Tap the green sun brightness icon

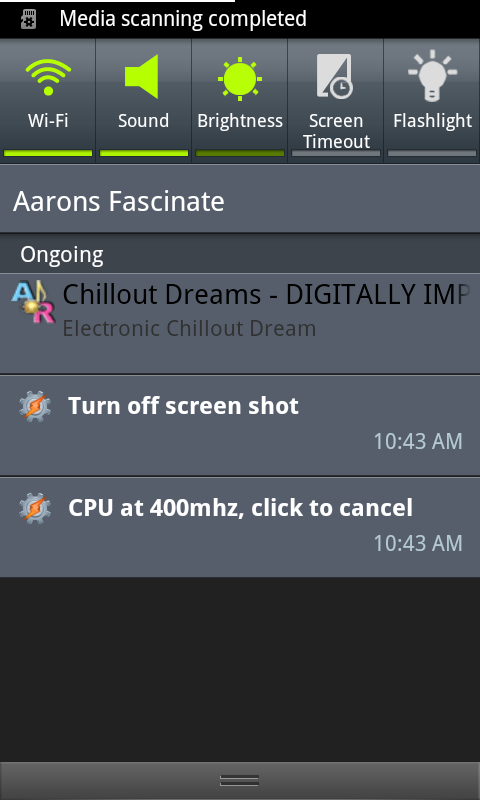(240, 79)
